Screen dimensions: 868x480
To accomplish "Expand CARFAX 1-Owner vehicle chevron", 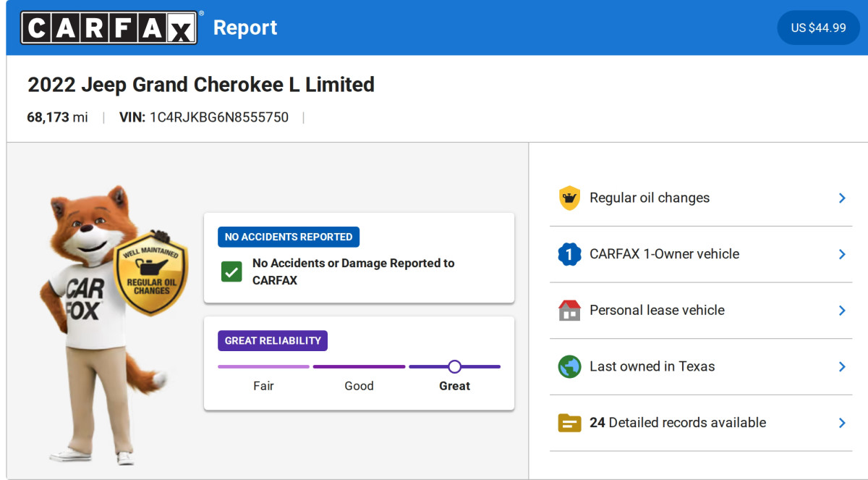I will [x=841, y=254].
